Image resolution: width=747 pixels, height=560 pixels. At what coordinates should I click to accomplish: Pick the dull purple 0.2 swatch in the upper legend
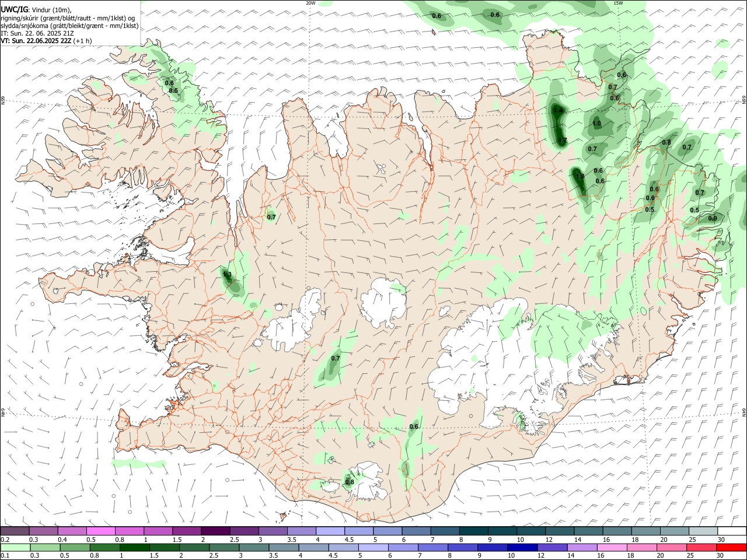click(15, 531)
